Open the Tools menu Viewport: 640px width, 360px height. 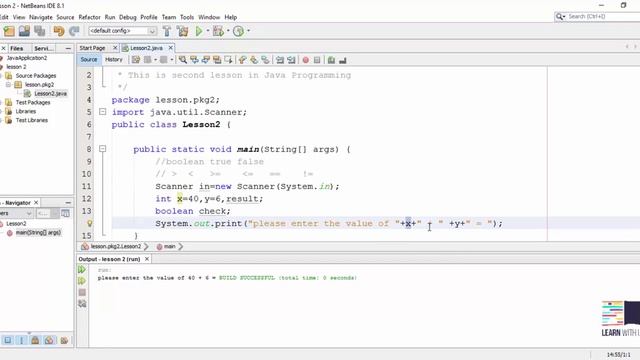(x=187, y=17)
